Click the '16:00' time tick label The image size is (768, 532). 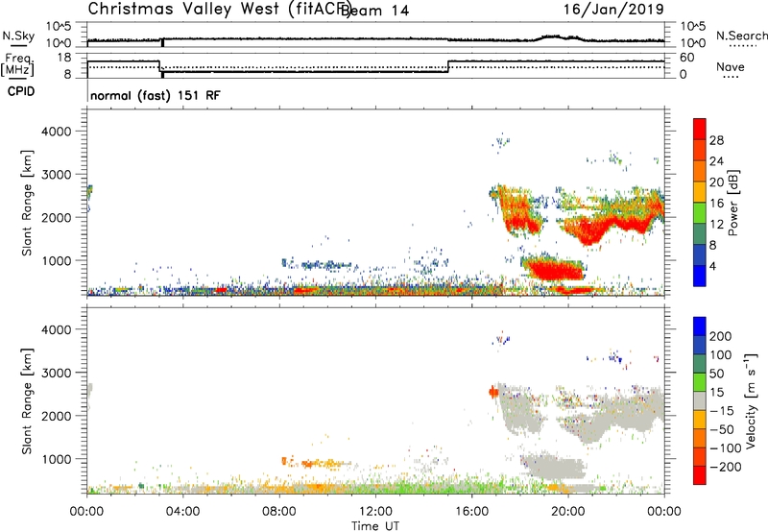(471, 512)
